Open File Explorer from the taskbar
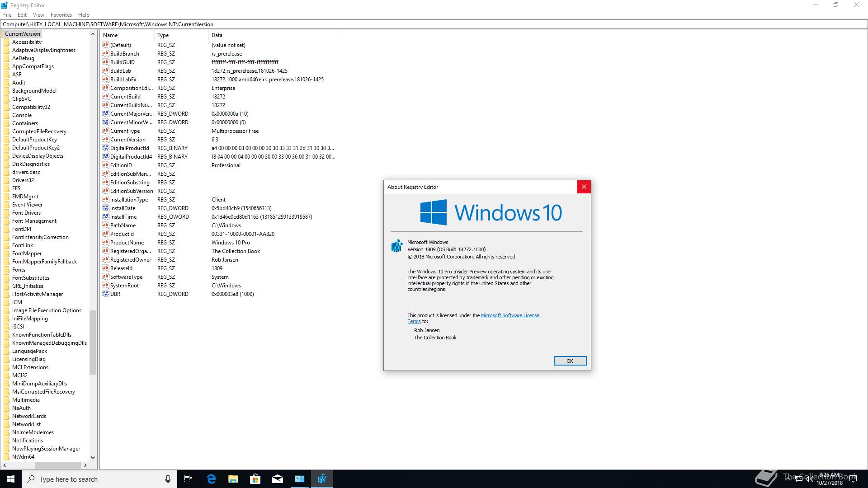Image resolution: width=868 pixels, height=488 pixels. click(233, 479)
